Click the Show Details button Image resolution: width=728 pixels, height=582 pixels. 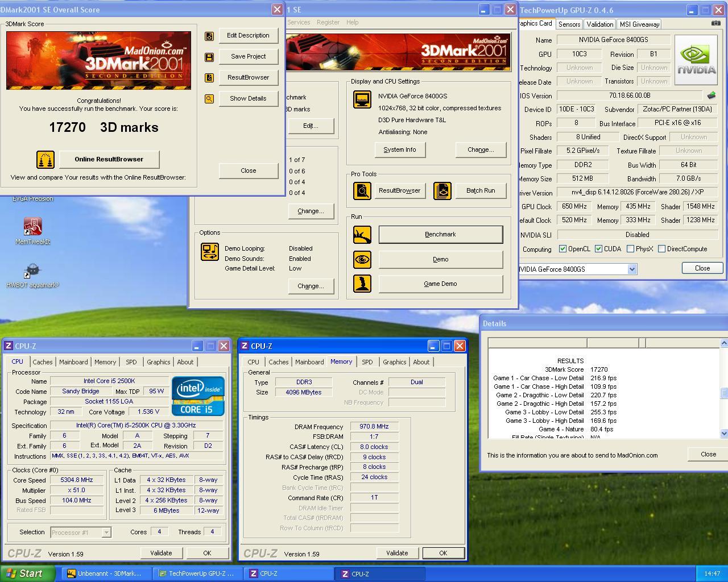248,99
